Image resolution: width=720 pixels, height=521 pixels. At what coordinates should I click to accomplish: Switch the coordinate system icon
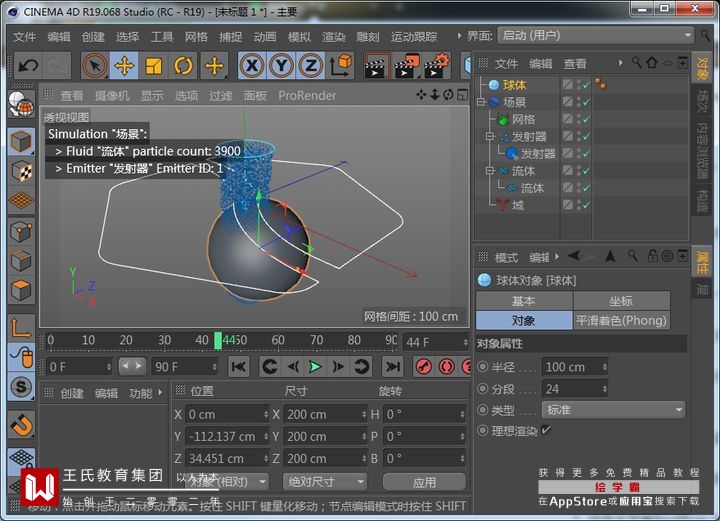[x=341, y=66]
